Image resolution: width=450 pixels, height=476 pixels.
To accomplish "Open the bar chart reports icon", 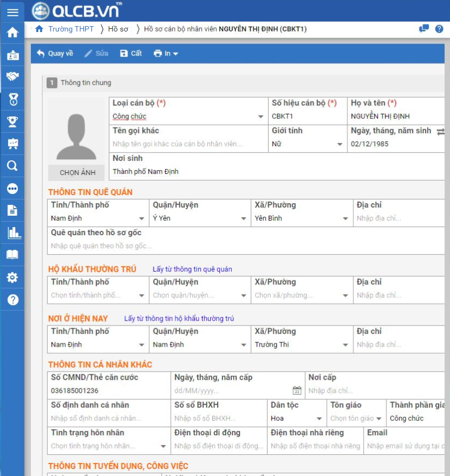I will click(12, 233).
